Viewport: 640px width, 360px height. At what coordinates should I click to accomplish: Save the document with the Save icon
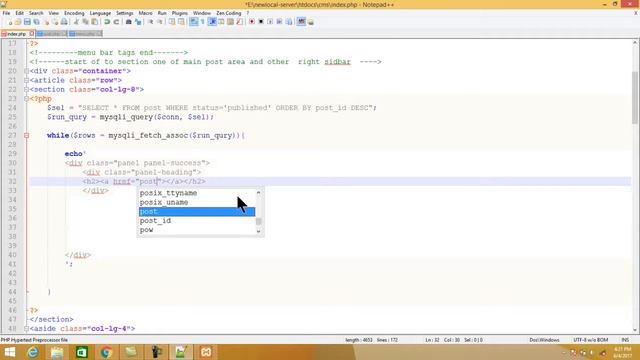(x=27, y=22)
